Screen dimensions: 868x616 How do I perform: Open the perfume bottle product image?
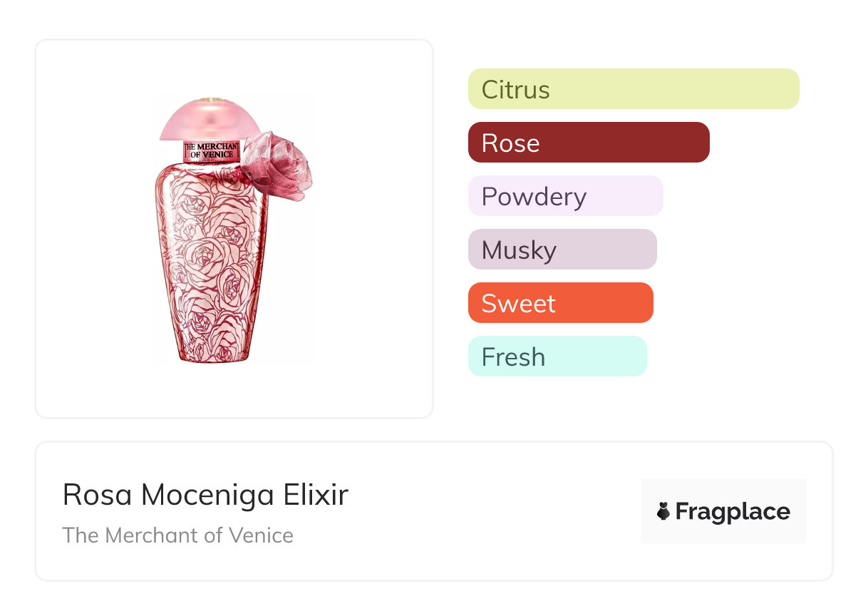tap(234, 230)
